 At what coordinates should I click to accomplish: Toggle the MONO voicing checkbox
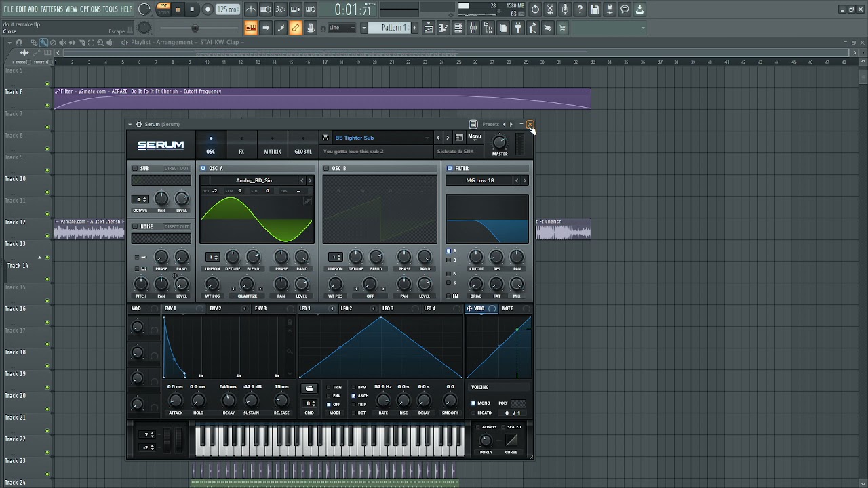(x=473, y=403)
